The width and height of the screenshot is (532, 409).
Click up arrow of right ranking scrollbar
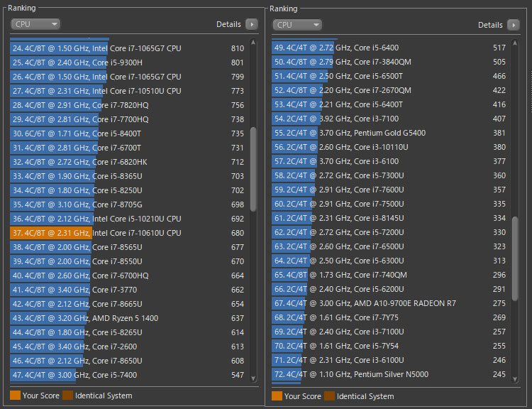[x=515, y=43]
